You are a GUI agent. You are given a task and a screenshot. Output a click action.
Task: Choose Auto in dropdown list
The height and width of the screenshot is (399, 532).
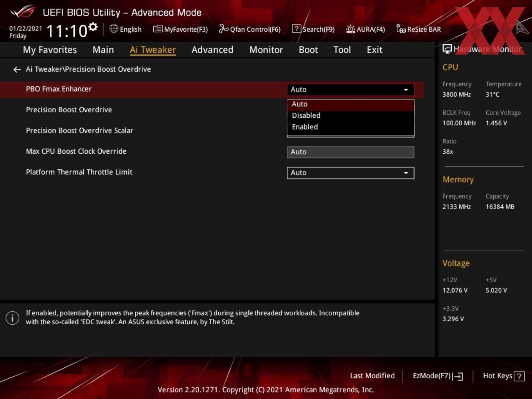click(x=350, y=104)
